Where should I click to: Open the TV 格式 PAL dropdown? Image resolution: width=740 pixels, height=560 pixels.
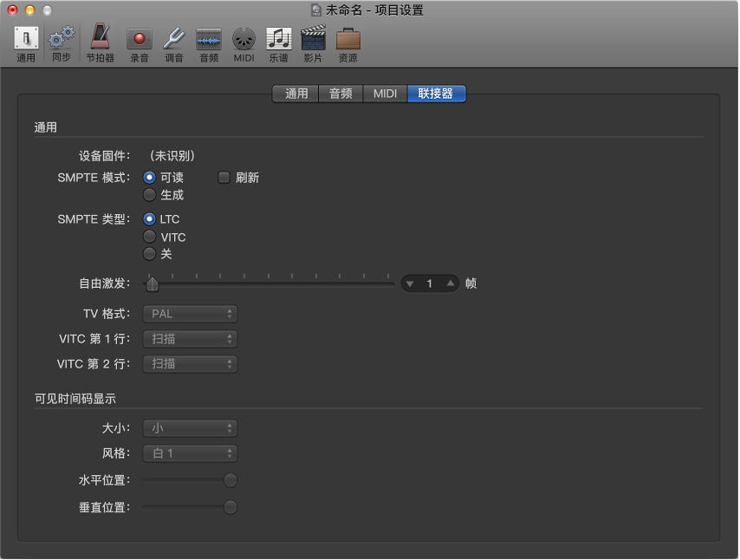click(191, 314)
